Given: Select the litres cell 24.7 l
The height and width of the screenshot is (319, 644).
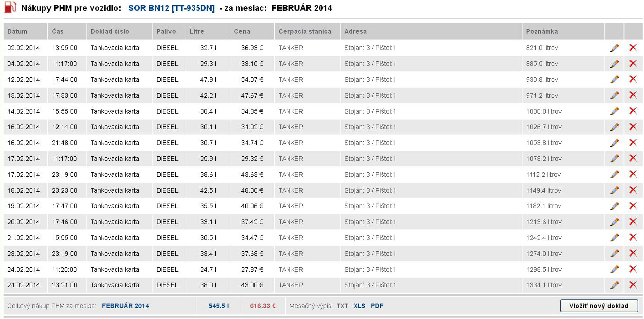Looking at the screenshot, I should click(x=208, y=269).
